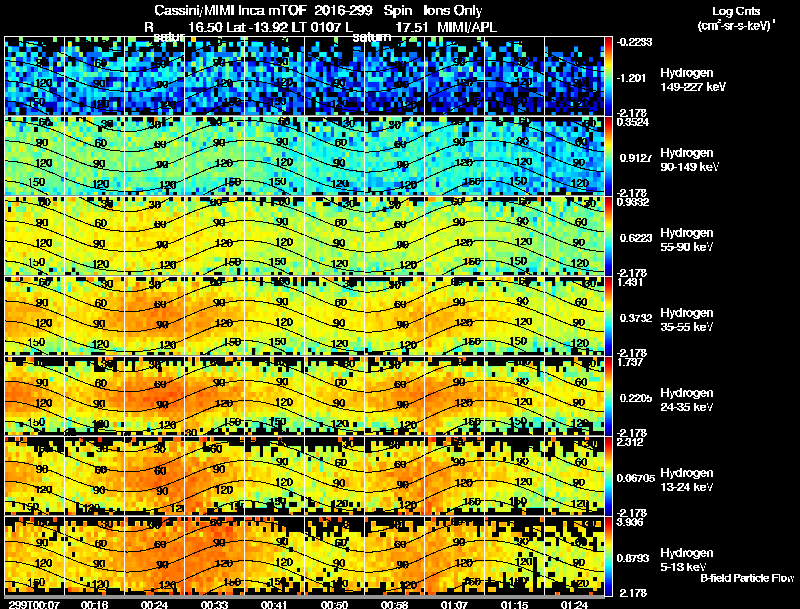800x609 pixels.
Task: Click the "00:24" time axis label
Action: pyautogui.click(x=153, y=604)
